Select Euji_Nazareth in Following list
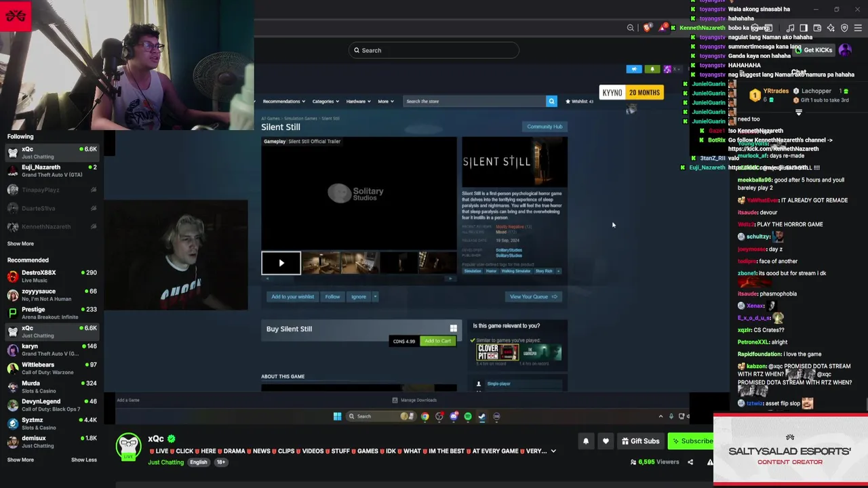Viewport: 868px width, 488px height. pos(52,171)
